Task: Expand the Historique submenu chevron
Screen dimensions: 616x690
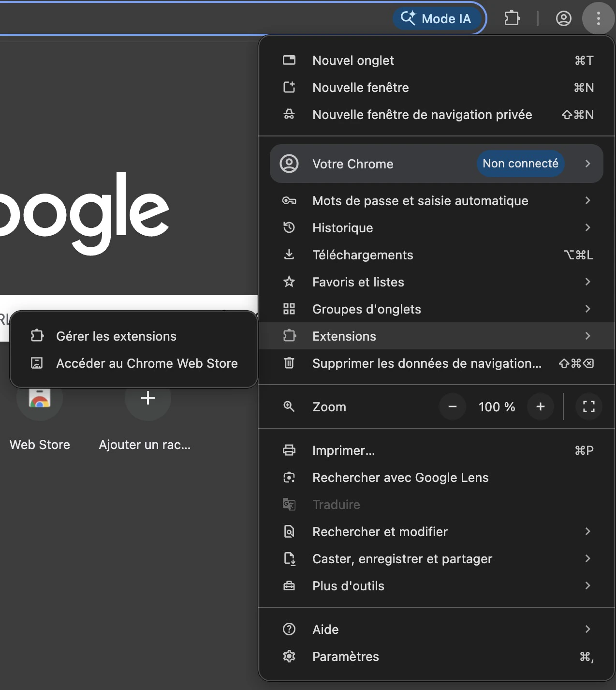Action: click(587, 227)
